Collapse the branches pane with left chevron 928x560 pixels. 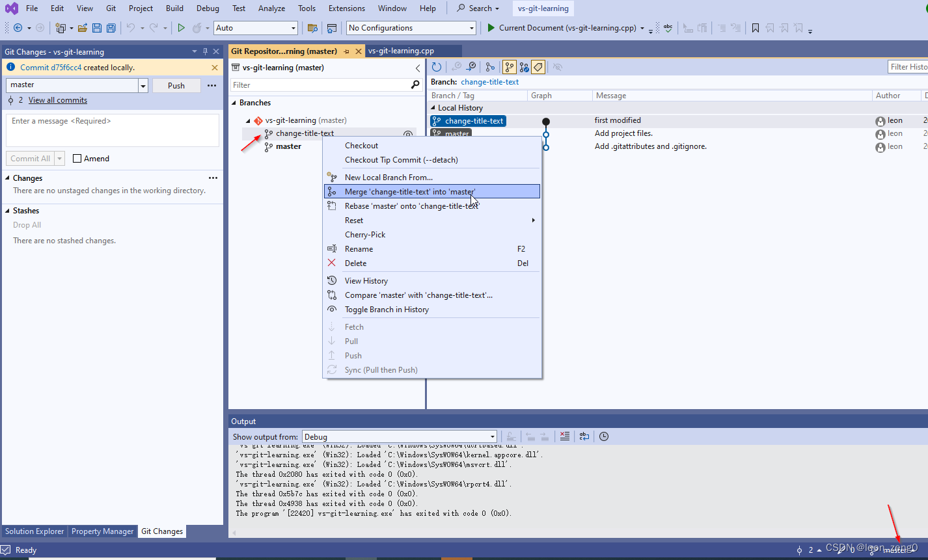pyautogui.click(x=418, y=68)
